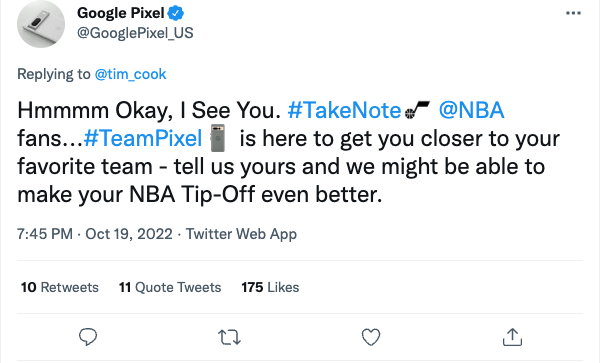Click the Twitter Web App source label
Screen dimensions: 600x363
(x=241, y=234)
